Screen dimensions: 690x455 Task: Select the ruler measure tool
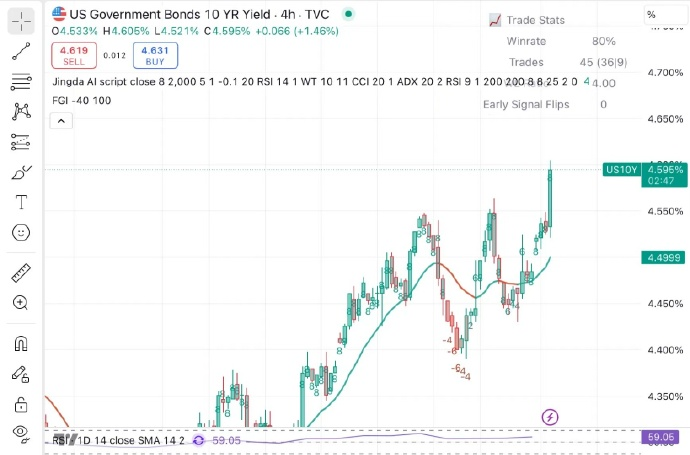click(21, 273)
